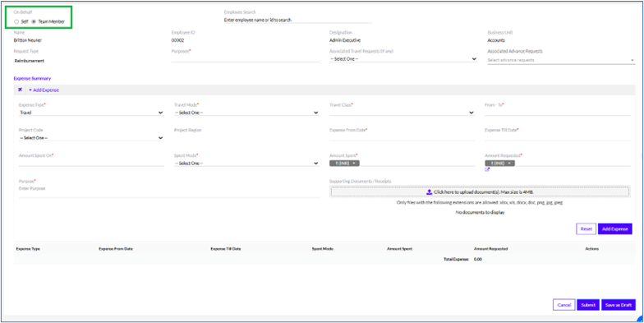Click the Expense Summary heading link

pos(33,78)
